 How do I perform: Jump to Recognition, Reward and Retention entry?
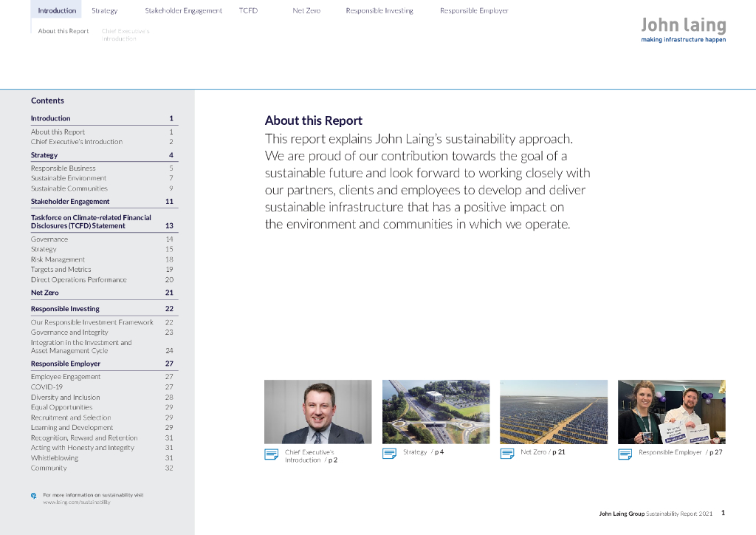[x=102, y=438]
